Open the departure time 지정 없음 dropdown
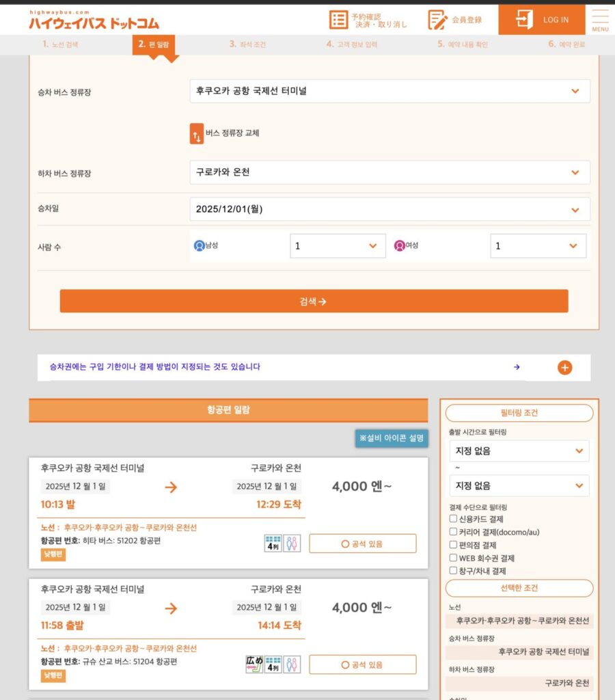The height and width of the screenshot is (700, 615). (518, 450)
